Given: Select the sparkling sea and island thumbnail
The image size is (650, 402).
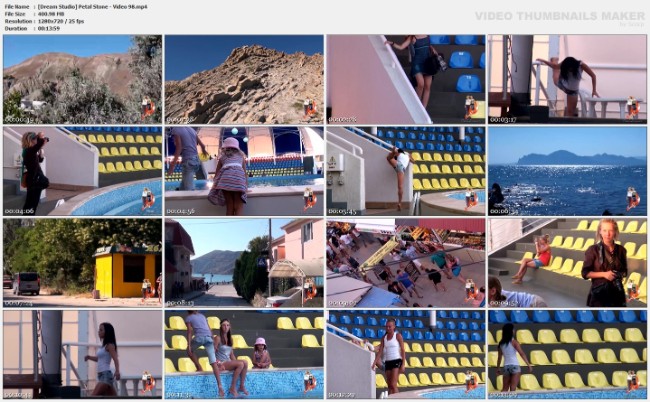Looking at the screenshot, I should click(x=568, y=171).
